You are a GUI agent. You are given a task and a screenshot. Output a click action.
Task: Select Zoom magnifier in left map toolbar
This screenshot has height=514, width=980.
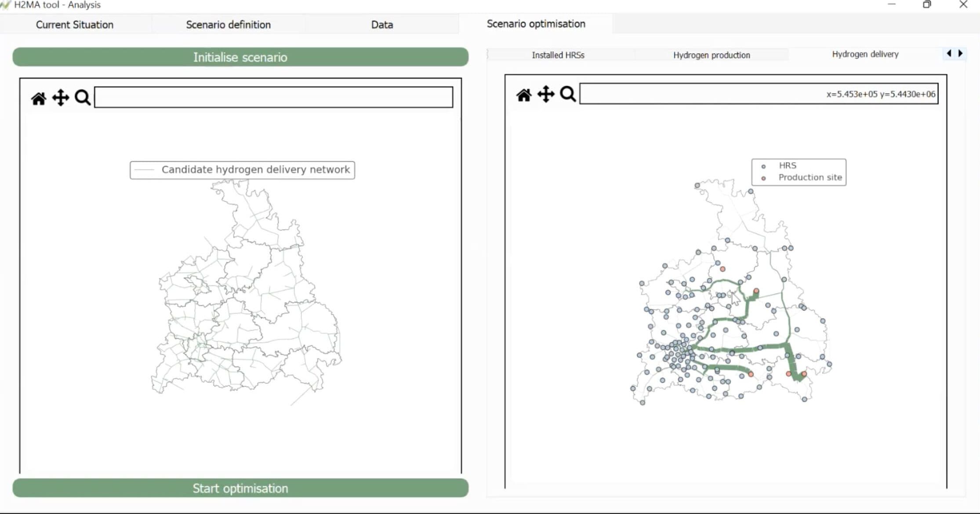[x=83, y=98]
